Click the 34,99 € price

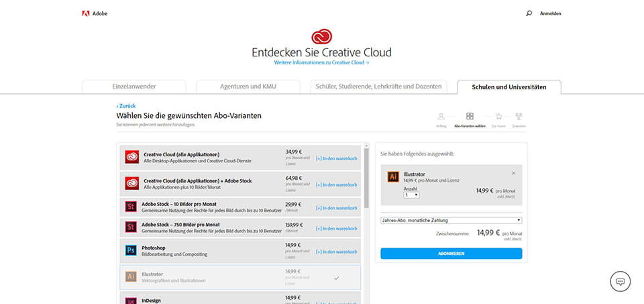[294, 152]
